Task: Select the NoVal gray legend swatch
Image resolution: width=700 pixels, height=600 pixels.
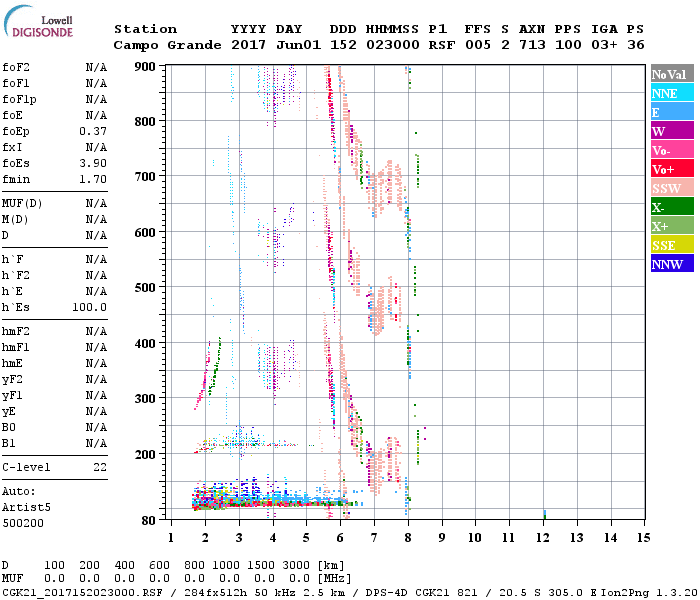Action: pyautogui.click(x=671, y=74)
